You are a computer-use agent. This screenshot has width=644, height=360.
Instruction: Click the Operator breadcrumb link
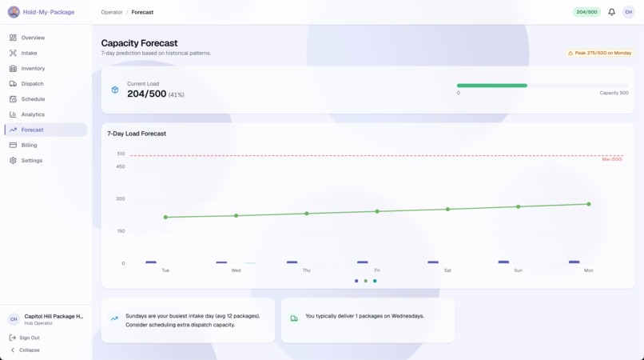(112, 12)
